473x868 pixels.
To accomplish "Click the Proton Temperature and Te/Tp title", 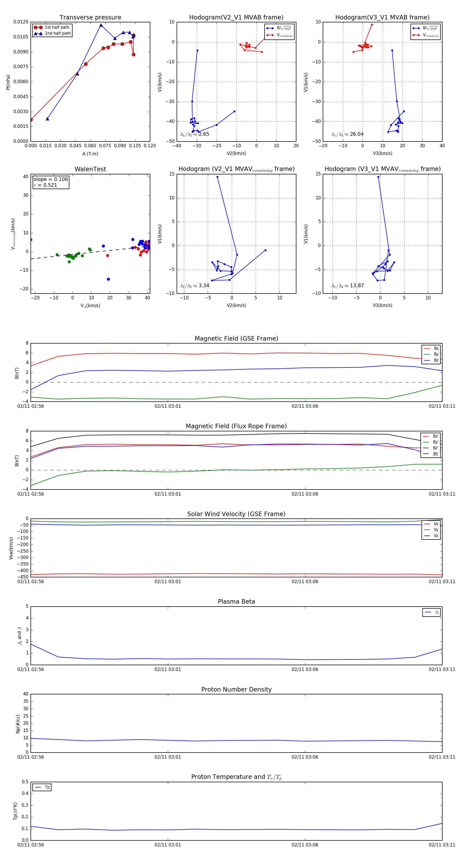I will click(x=236, y=777).
